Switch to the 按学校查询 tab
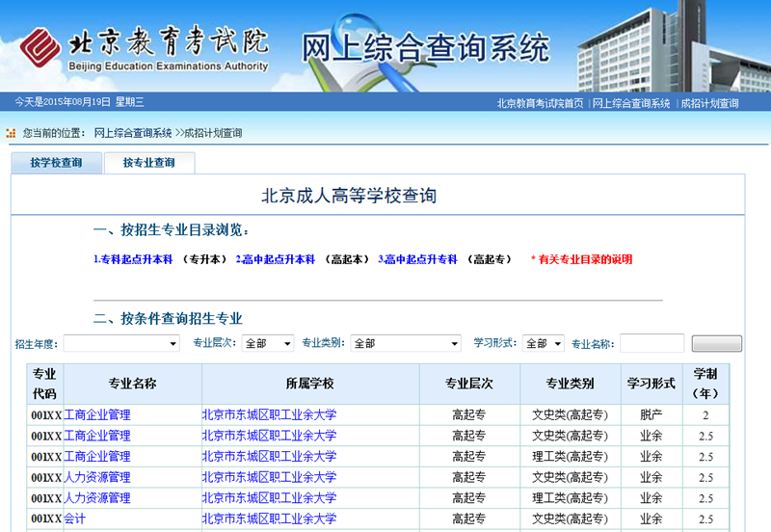This screenshot has width=771, height=532. tap(56, 163)
